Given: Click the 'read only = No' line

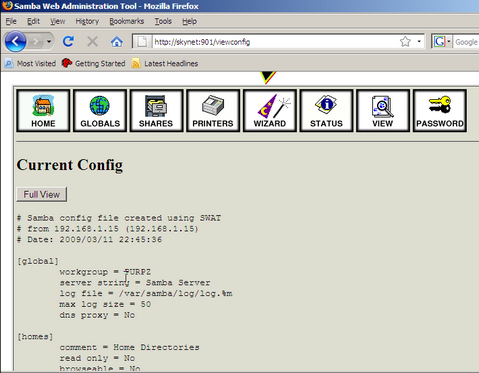Looking at the screenshot, I should click(x=97, y=358).
